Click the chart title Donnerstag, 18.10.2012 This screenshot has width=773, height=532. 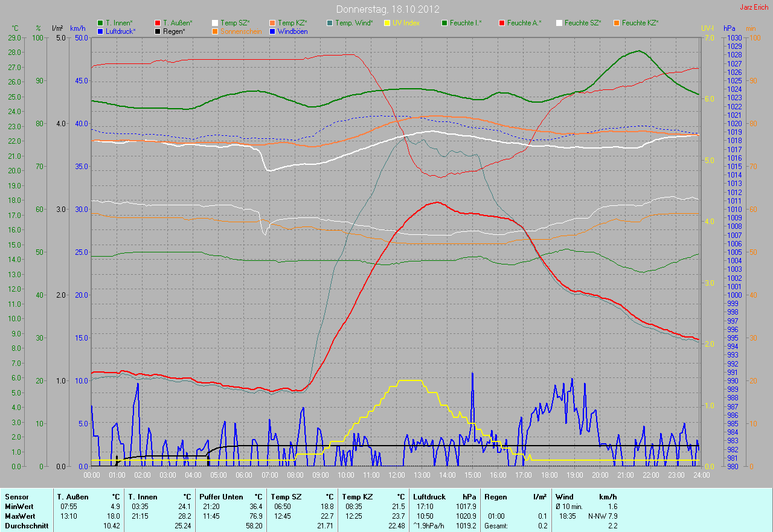pyautogui.click(x=387, y=9)
